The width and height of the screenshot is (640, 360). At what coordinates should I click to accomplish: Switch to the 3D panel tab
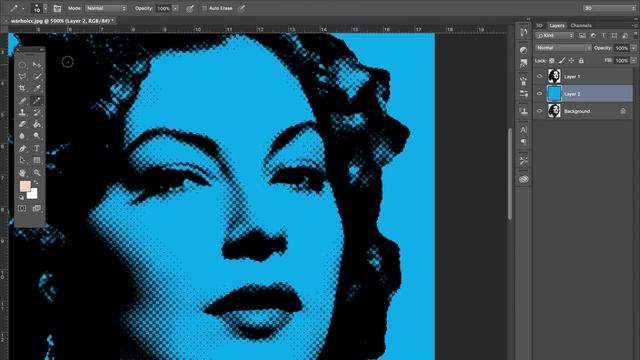point(539,25)
